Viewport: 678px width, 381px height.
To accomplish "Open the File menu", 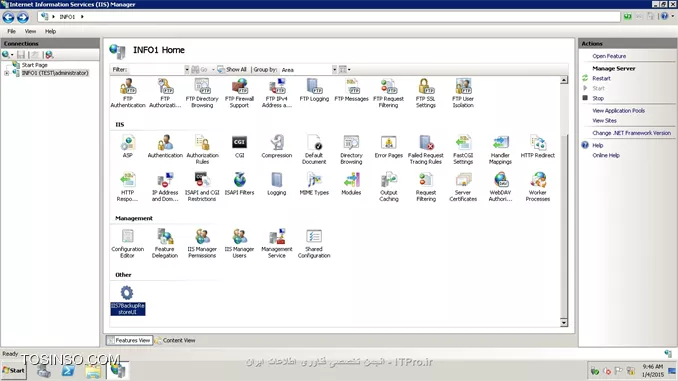I will [x=11, y=31].
